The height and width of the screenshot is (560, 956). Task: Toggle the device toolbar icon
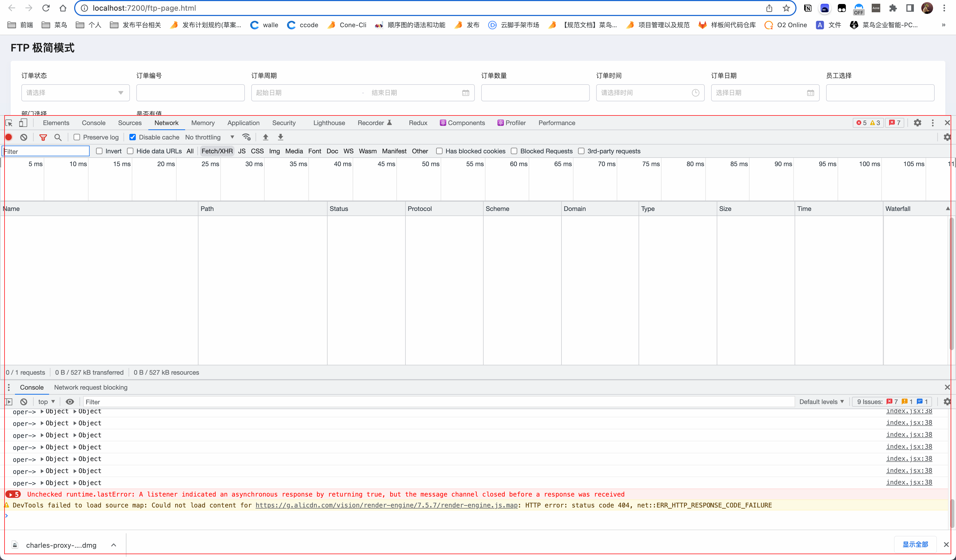[23, 123]
